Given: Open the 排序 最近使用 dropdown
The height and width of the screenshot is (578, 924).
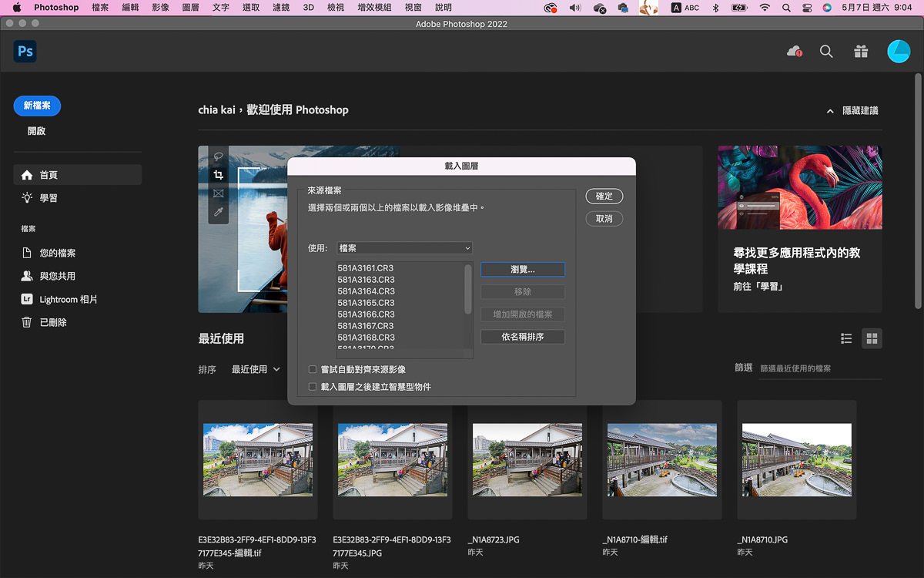Looking at the screenshot, I should tap(256, 370).
